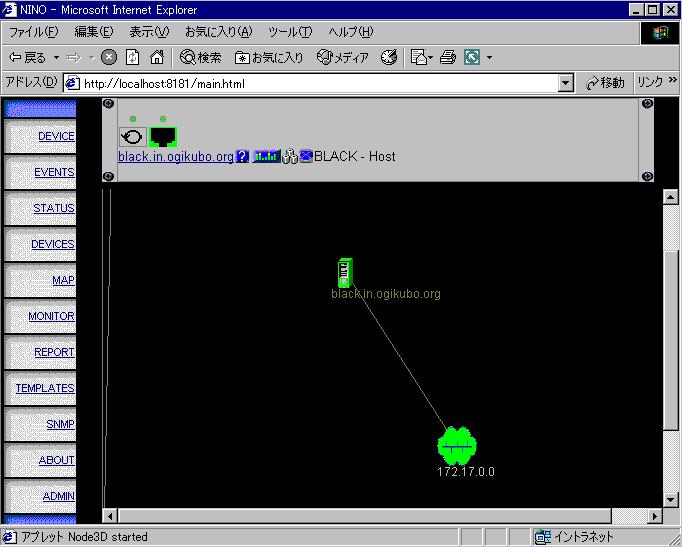This screenshot has width=682, height=547.
Task: Click the Print icon in toolbar
Action: coord(448,57)
